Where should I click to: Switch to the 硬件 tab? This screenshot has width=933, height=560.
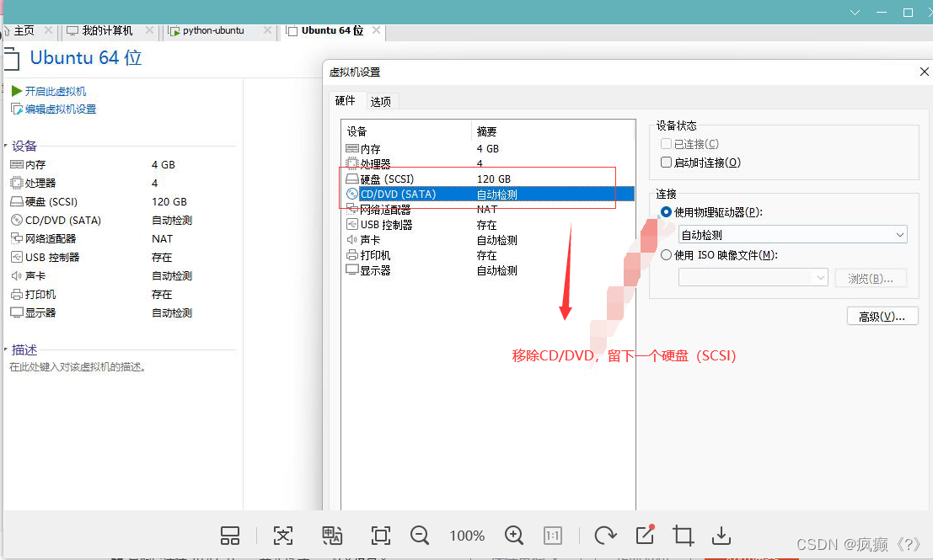point(345,100)
